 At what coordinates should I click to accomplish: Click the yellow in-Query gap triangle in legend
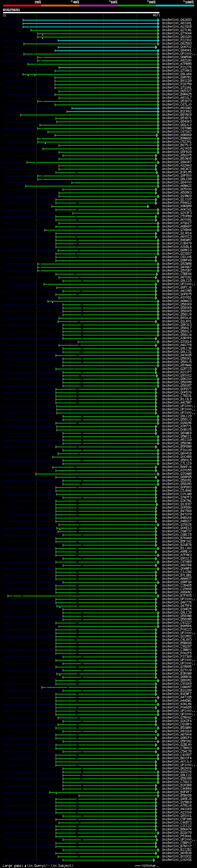coord(25,865)
